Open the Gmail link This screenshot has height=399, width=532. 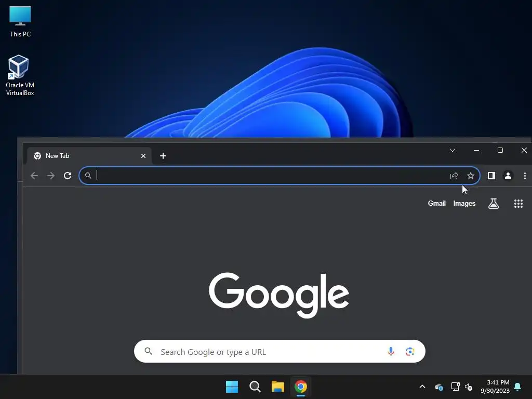coord(436,203)
